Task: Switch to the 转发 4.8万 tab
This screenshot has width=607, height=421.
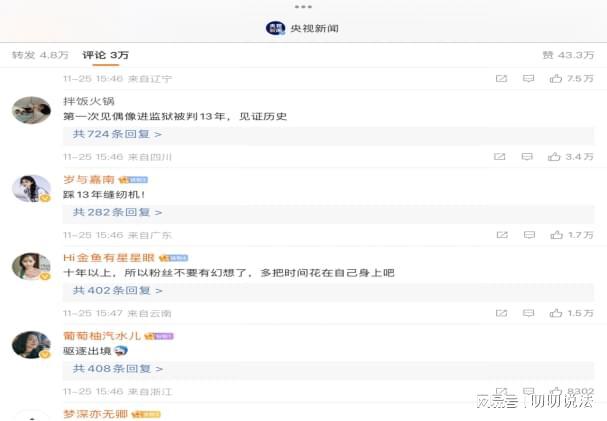Action: (x=40, y=55)
